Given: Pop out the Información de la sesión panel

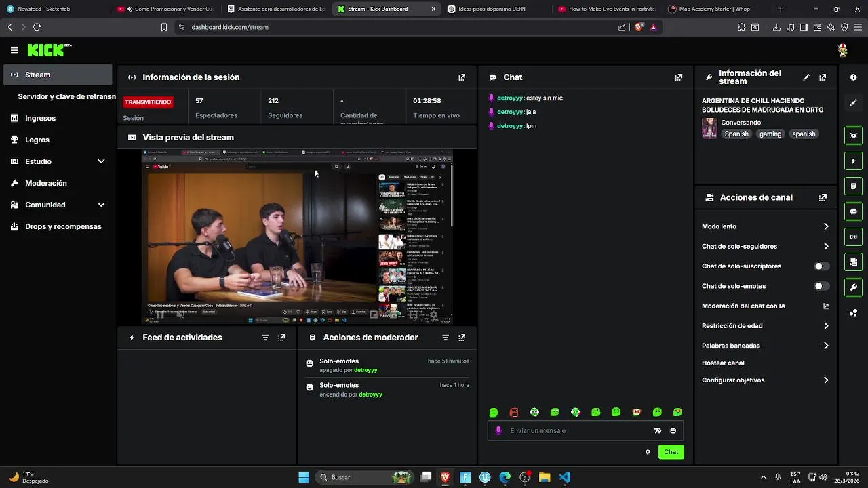Looking at the screenshot, I should (x=462, y=77).
